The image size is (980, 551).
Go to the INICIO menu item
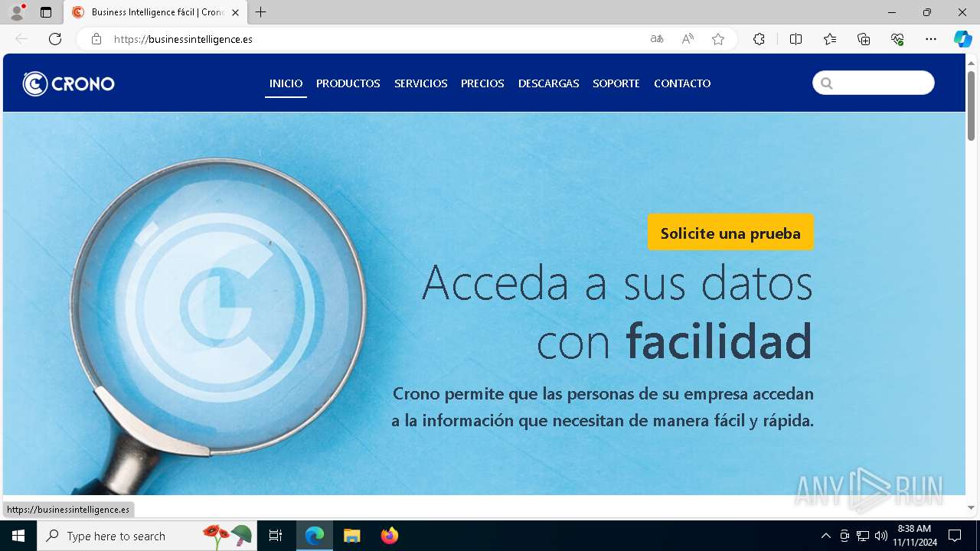point(286,83)
